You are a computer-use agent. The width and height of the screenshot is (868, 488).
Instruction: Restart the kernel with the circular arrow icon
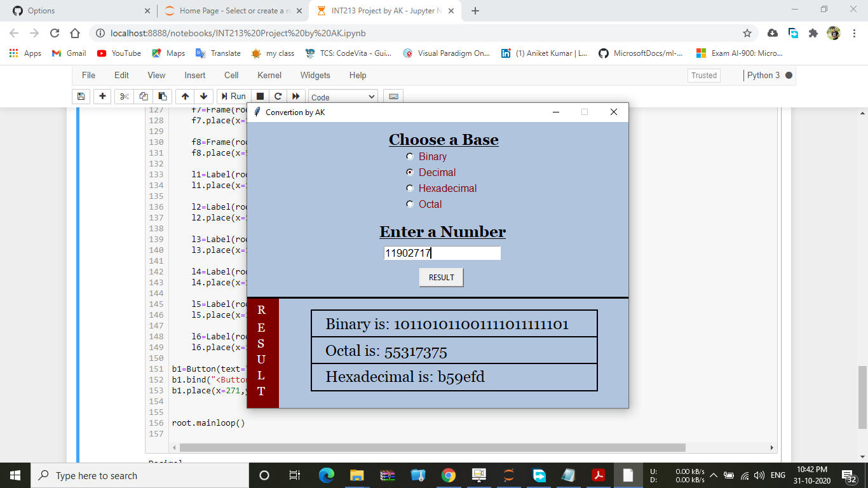coord(278,97)
